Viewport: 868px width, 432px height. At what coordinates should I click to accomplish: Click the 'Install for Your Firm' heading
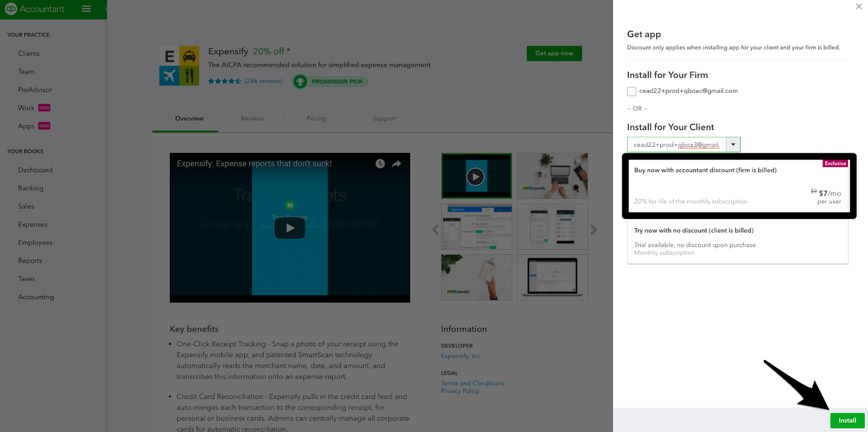667,75
